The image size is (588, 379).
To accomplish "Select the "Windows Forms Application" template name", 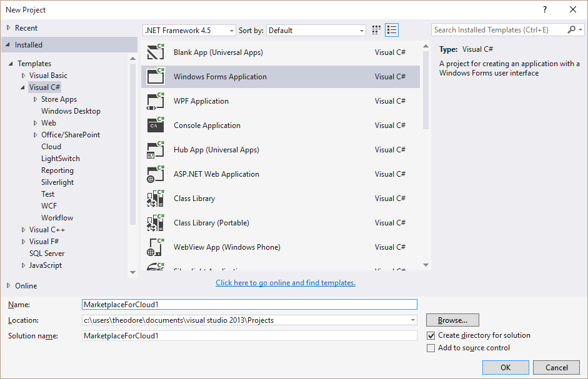I will pyautogui.click(x=220, y=76).
